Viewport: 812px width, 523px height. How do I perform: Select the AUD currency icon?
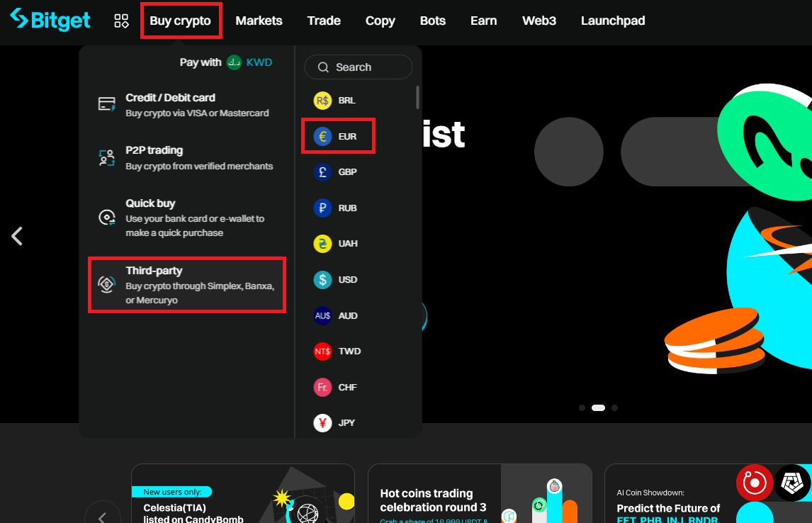(x=322, y=316)
